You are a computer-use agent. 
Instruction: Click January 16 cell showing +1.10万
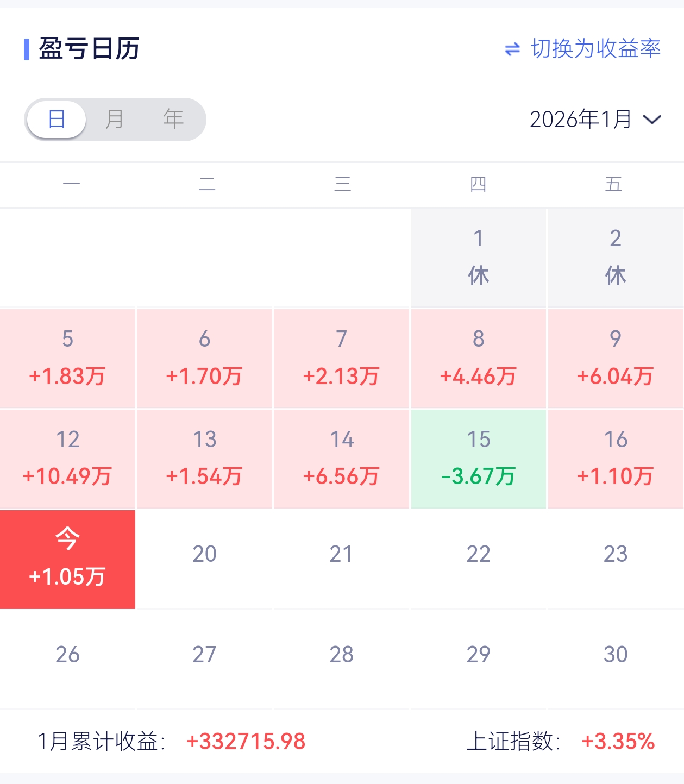[615, 459]
